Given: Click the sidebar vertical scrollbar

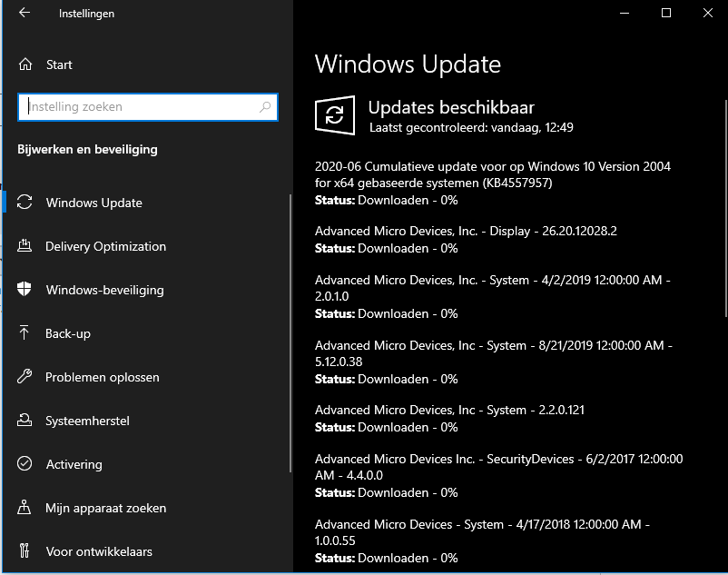Looking at the screenshot, I should [290, 333].
